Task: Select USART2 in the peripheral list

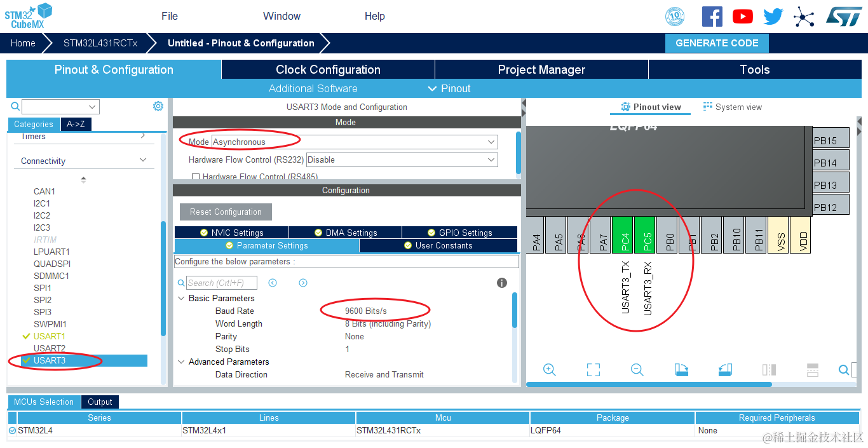Action: 50,348
